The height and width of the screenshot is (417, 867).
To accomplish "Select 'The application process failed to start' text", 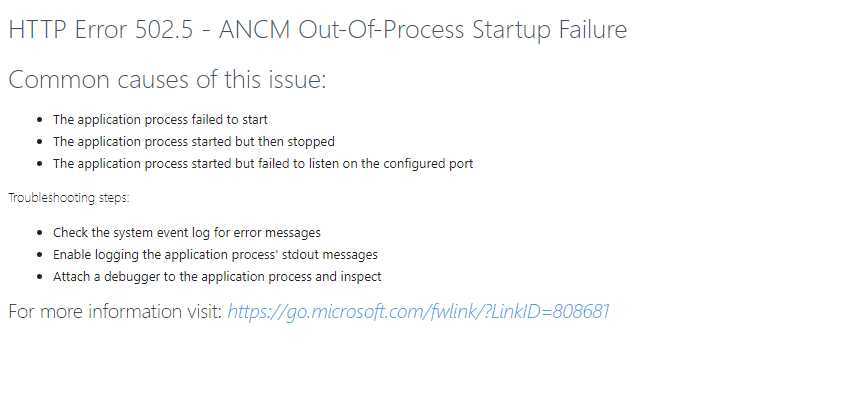I will pyautogui.click(x=160, y=119).
